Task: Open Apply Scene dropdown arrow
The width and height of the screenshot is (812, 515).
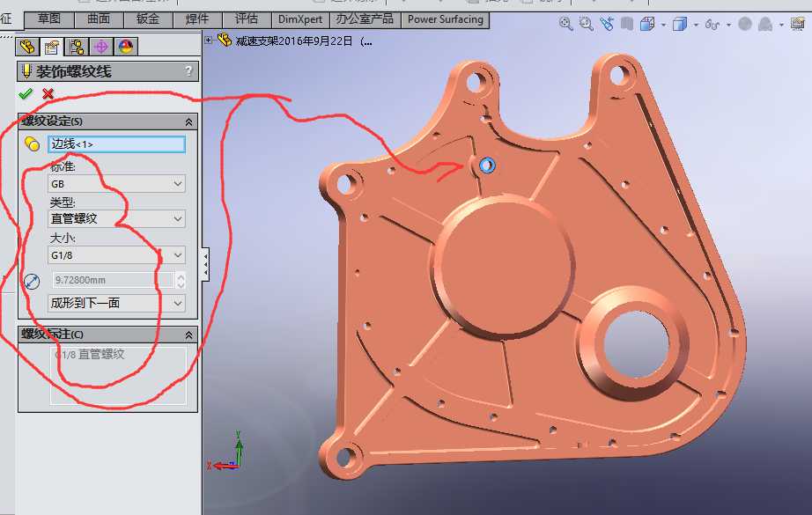Action: click(781, 25)
